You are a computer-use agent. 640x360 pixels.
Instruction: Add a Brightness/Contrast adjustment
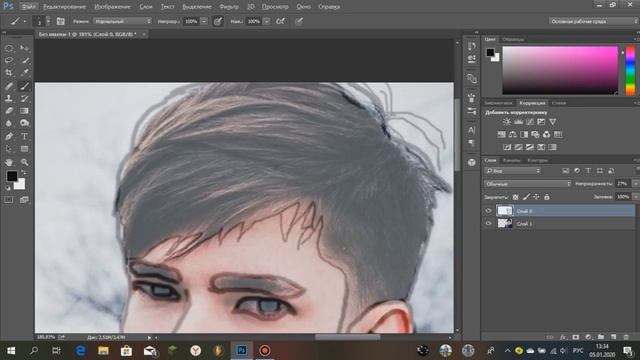pyautogui.click(x=507, y=122)
